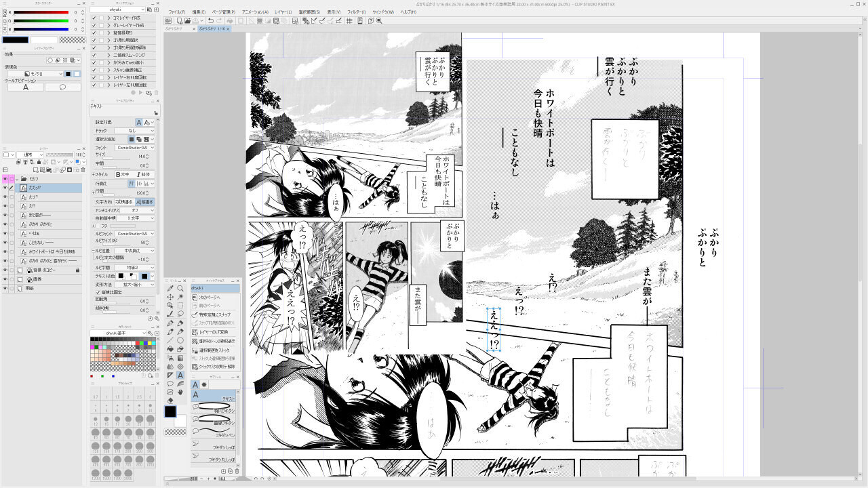
Task: Open the レイヤー(L) menu
Action: 283,12
